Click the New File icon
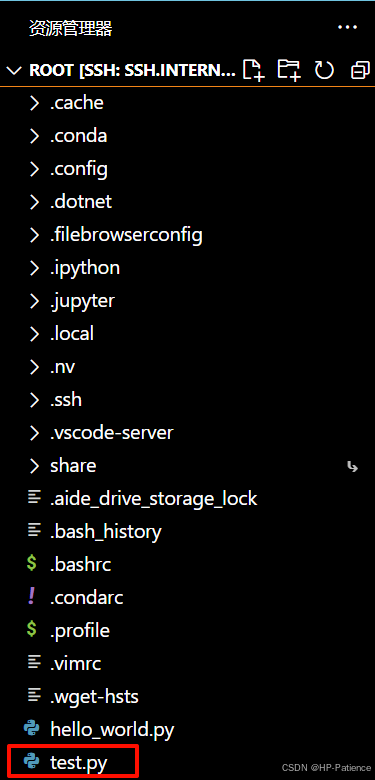This screenshot has width=375, height=780. [253, 70]
